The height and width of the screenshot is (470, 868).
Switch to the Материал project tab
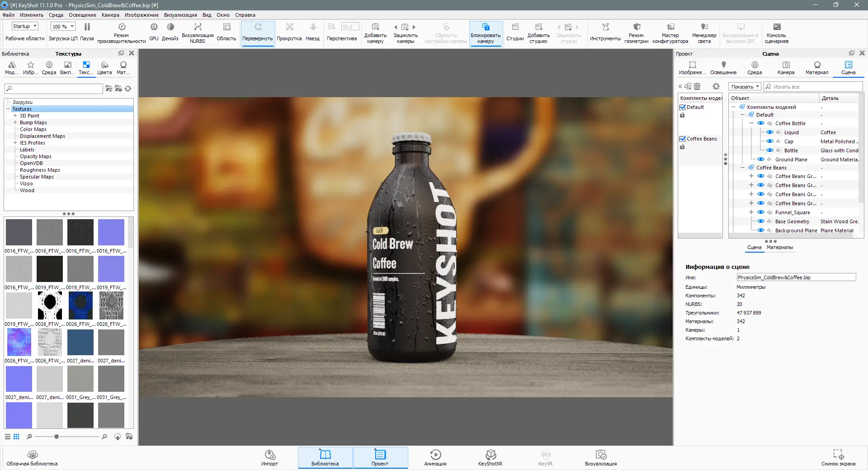(x=817, y=68)
